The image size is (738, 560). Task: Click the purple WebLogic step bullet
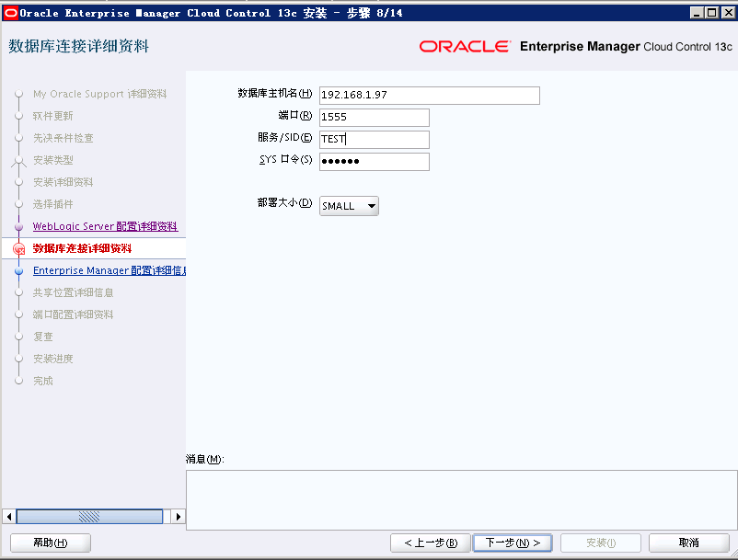pyautogui.click(x=18, y=226)
